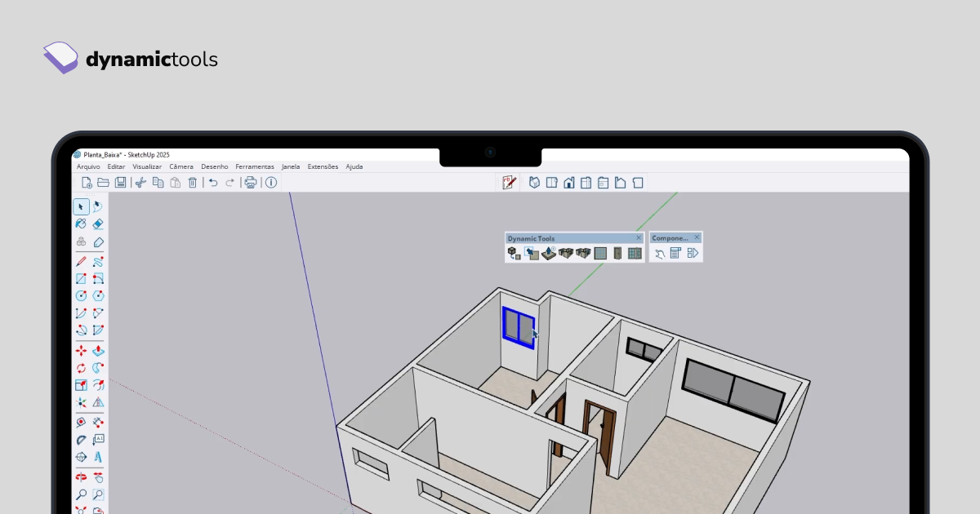Click the Orbit camera tool
Image resolution: width=980 pixels, height=514 pixels.
point(81,476)
